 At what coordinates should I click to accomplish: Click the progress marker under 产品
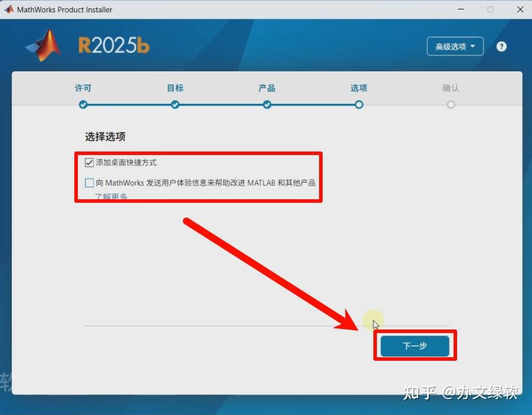267,104
